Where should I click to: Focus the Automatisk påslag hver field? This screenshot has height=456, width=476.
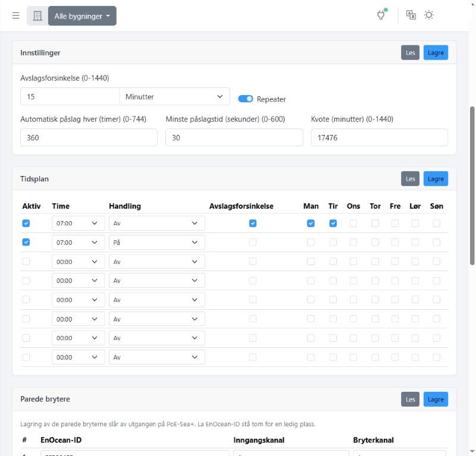(x=89, y=137)
